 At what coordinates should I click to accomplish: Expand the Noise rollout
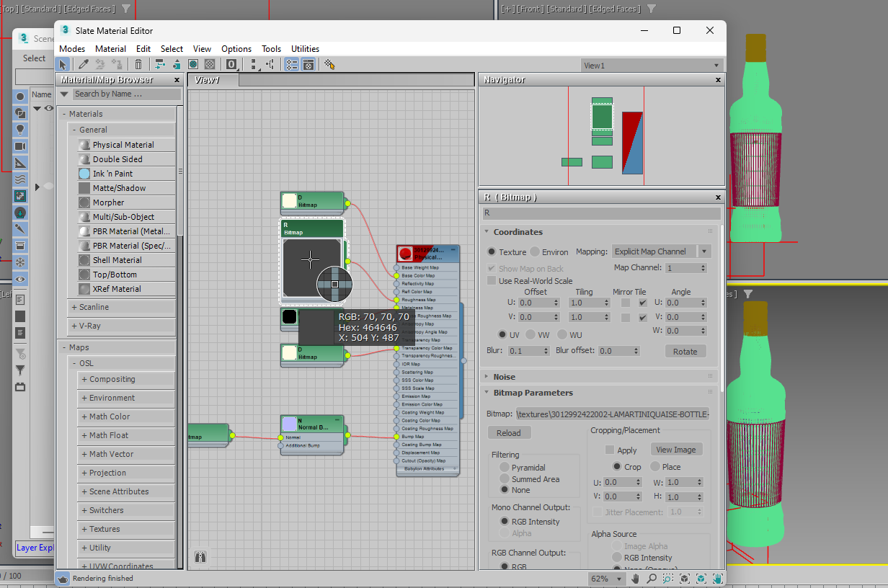[x=504, y=377]
